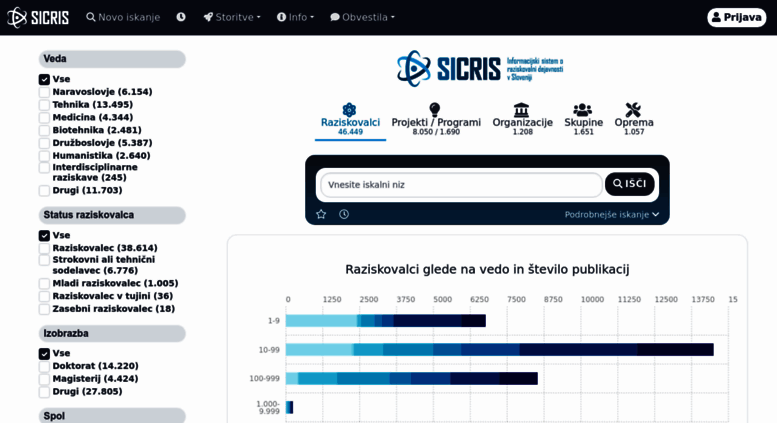Image resolution: width=777 pixels, height=423 pixels.
Task: Check Drugi (11.703) filter
Action: [44, 191]
